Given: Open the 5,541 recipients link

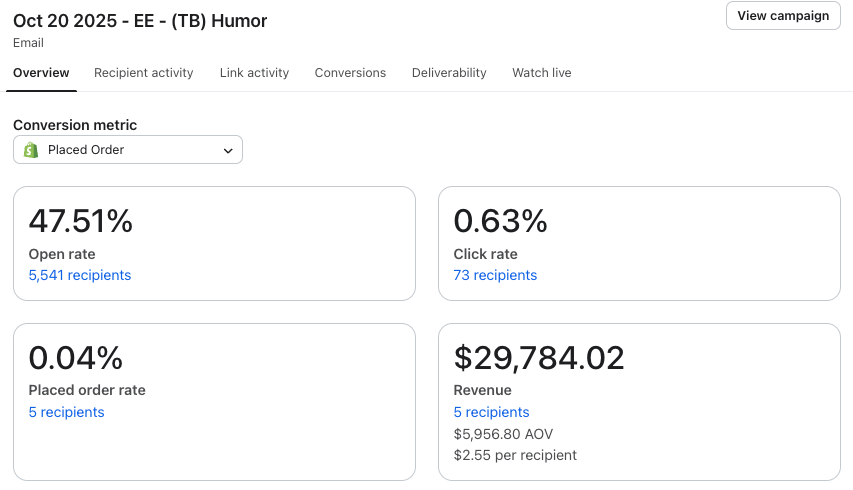Looking at the screenshot, I should click(x=80, y=275).
